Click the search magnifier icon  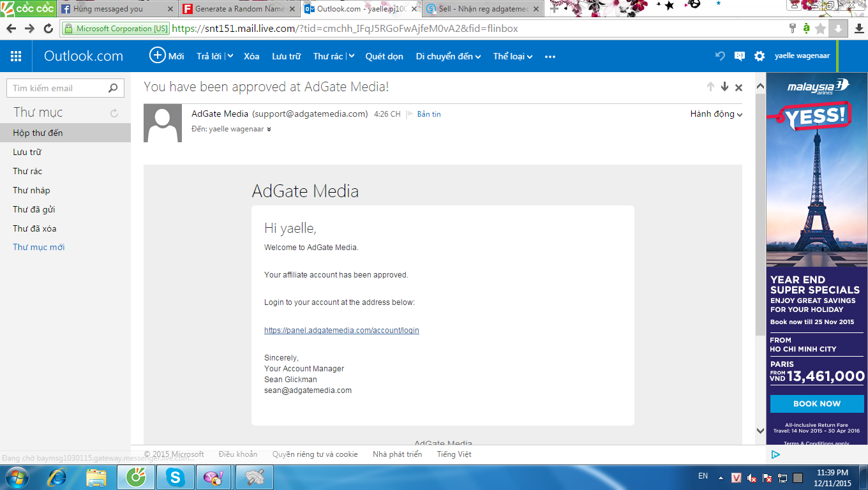(113, 88)
